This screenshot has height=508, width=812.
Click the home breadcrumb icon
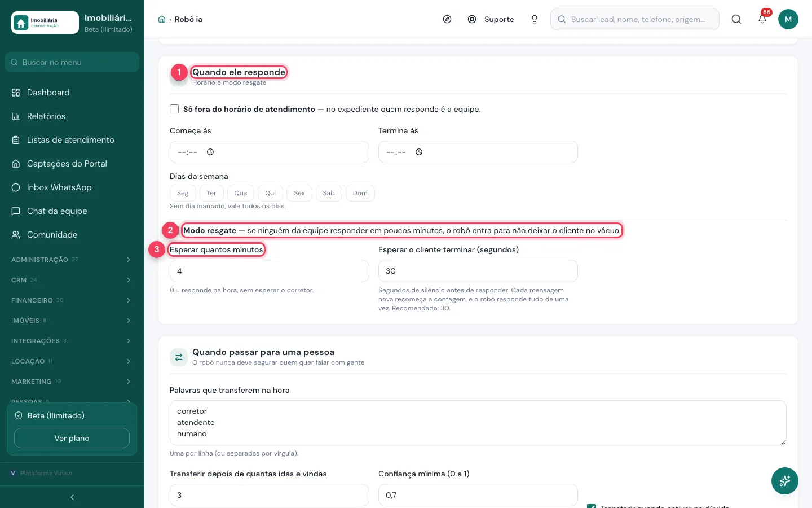(x=162, y=19)
